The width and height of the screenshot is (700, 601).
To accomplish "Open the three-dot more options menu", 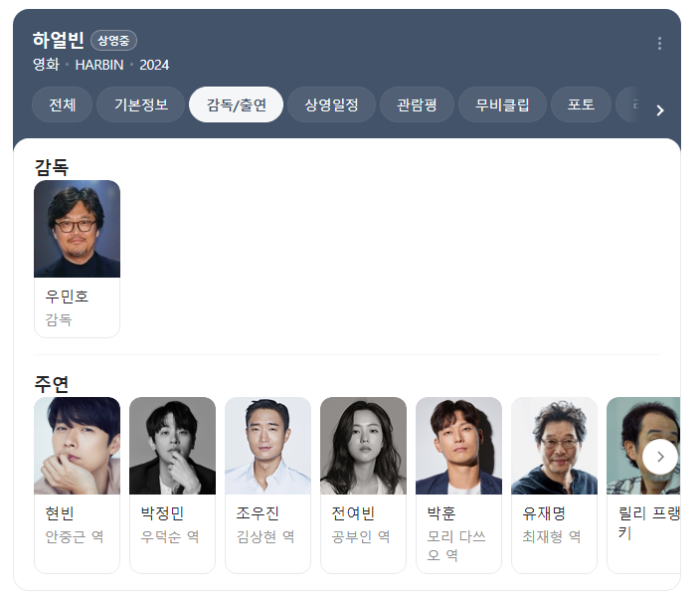I will (659, 44).
